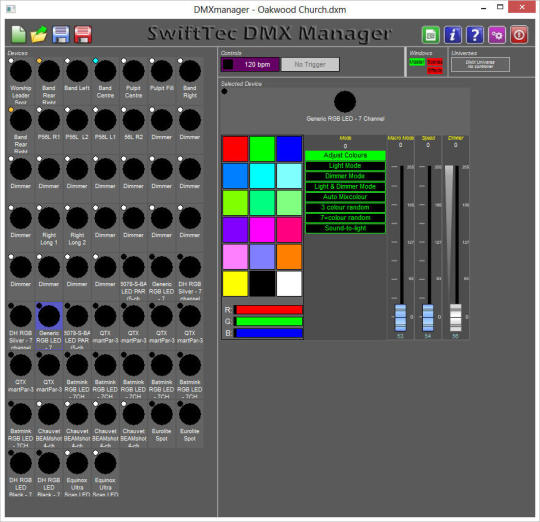Pick the yellow colour swatch
Image resolution: width=540 pixels, height=522 pixels.
(235, 284)
